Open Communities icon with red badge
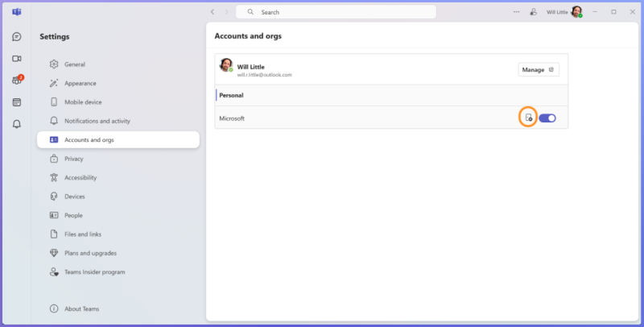 17,80
